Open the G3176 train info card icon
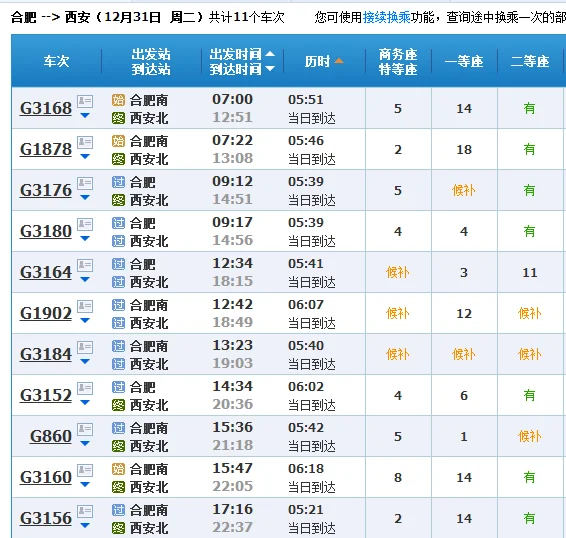Viewport: 566px width, 538px height. [85, 183]
